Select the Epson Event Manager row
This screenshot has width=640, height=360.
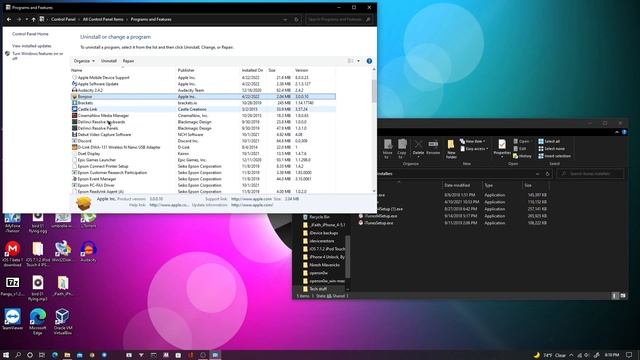tap(203, 179)
